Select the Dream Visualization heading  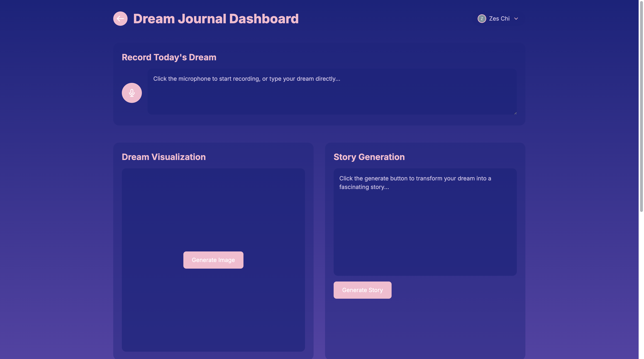coord(164,157)
